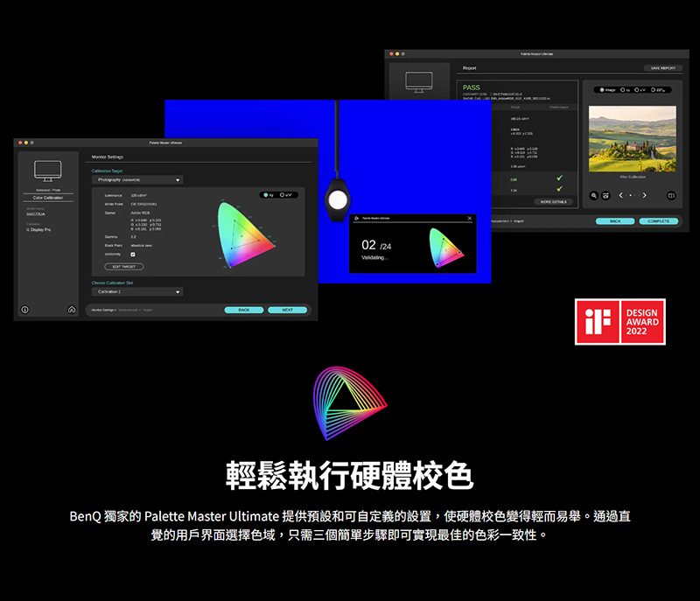Click the colorful gamut logo above headline
Viewport: 700px width, 601px height.
coord(350,403)
